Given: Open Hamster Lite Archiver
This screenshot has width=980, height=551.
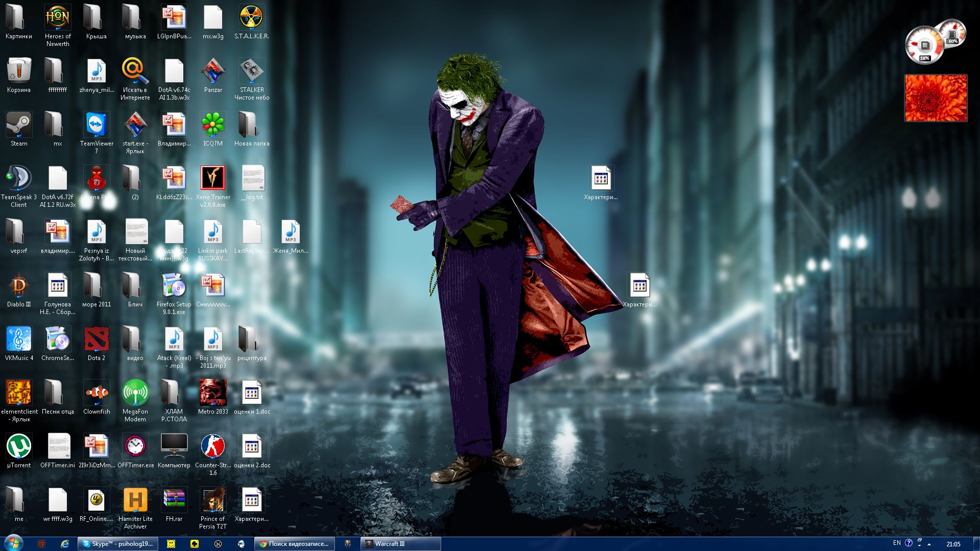Looking at the screenshot, I should click(135, 508).
